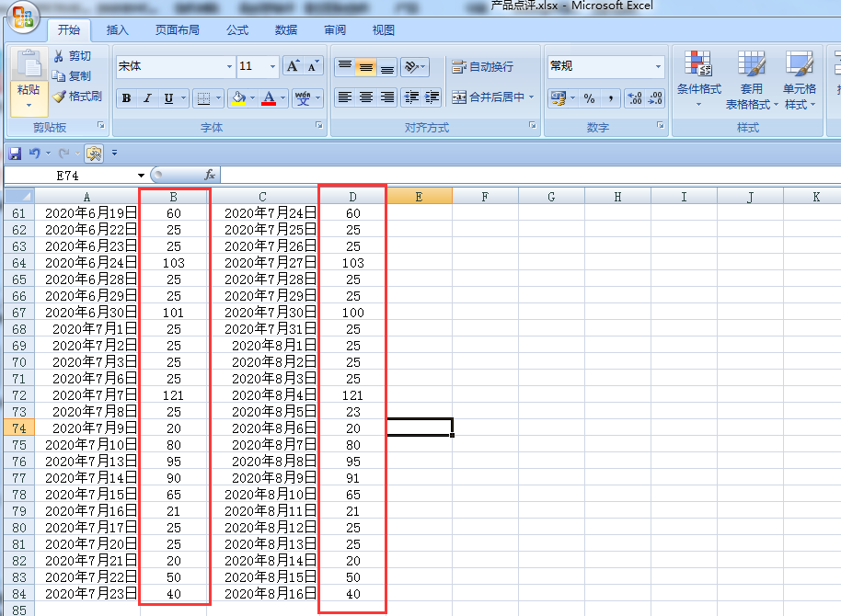Image resolution: width=841 pixels, height=616 pixels.
Task: Toggle Bold formatting
Action: pyautogui.click(x=127, y=98)
